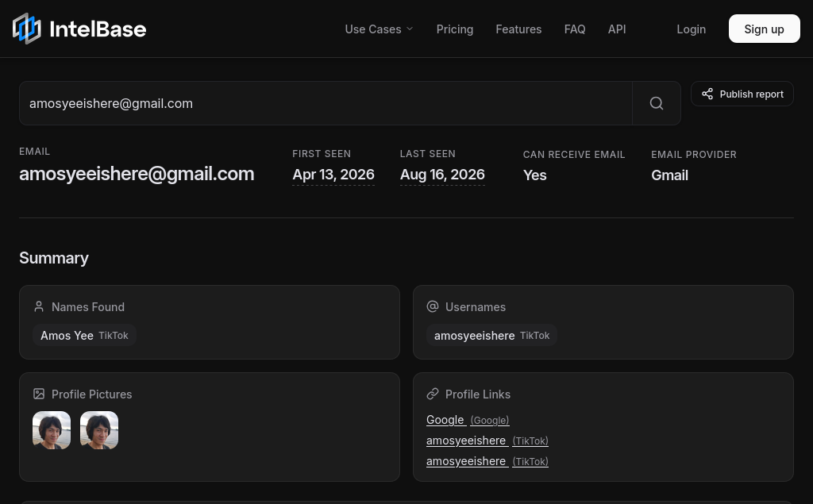Open the first amosyeeishere TikTok link
The width and height of the screenshot is (813, 504).
[x=487, y=441]
